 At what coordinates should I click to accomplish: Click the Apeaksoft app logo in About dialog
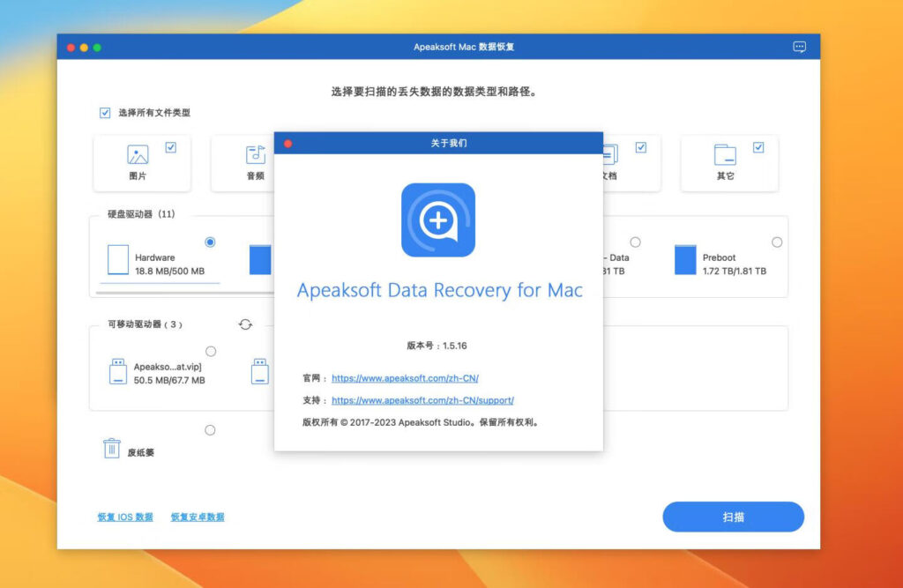[438, 221]
